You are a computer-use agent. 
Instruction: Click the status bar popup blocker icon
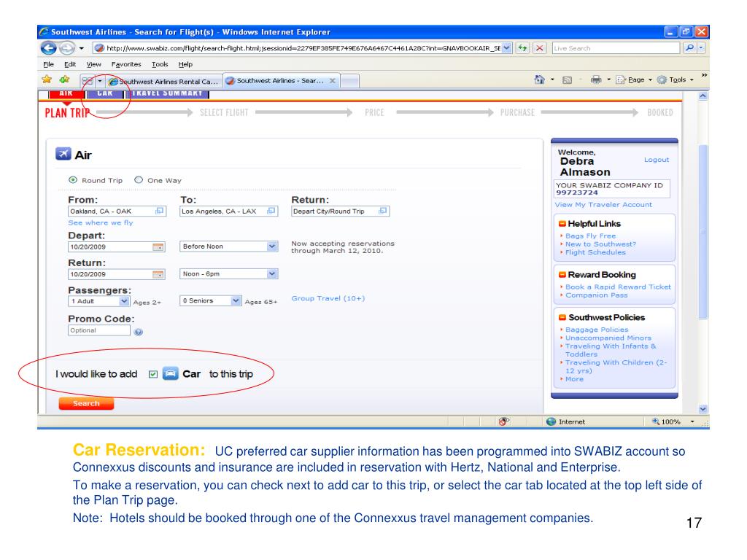point(503,421)
